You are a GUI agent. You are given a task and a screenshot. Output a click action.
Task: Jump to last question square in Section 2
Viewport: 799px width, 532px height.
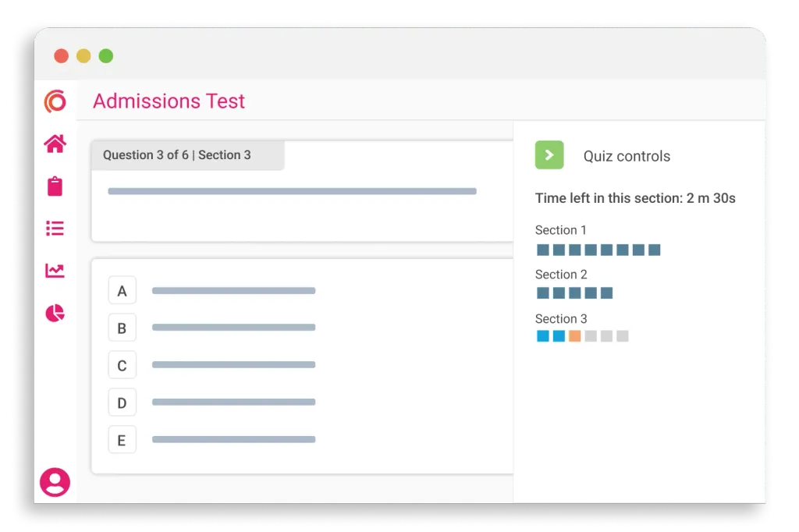607,293
